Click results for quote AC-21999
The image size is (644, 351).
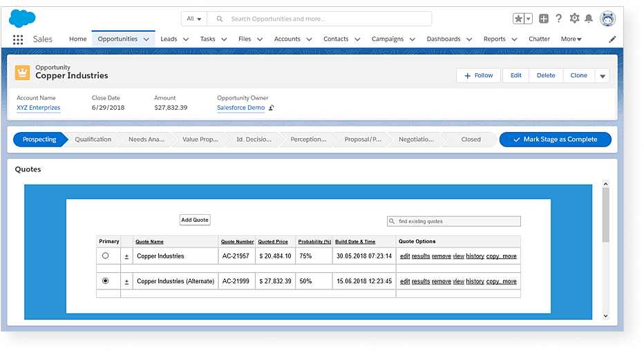click(x=421, y=282)
